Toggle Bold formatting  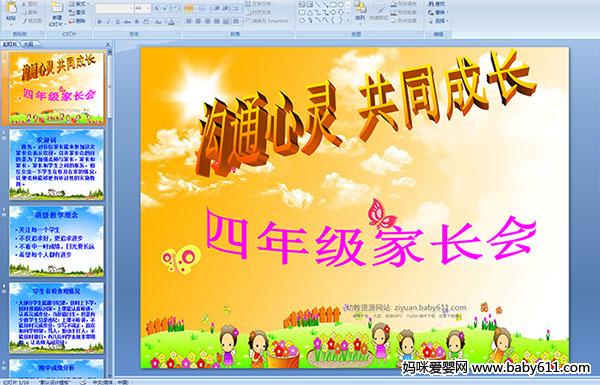[x=99, y=22]
